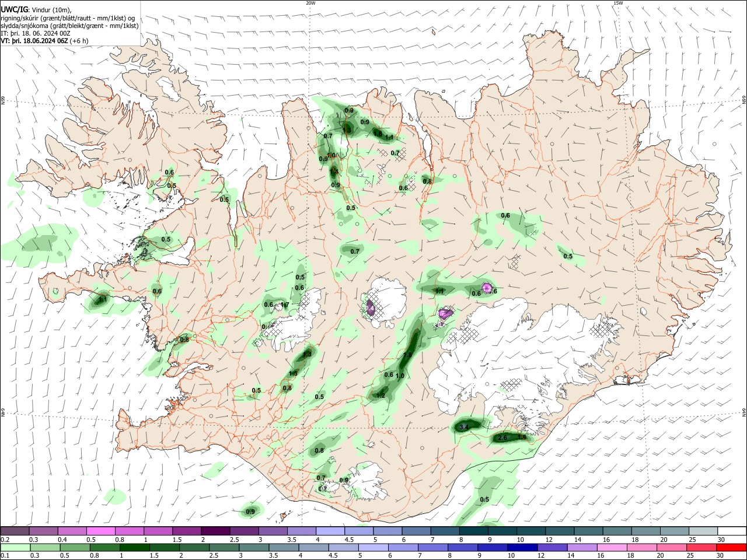
Task: Select the "rigning/skúrir" legend description line
Action: point(68,18)
